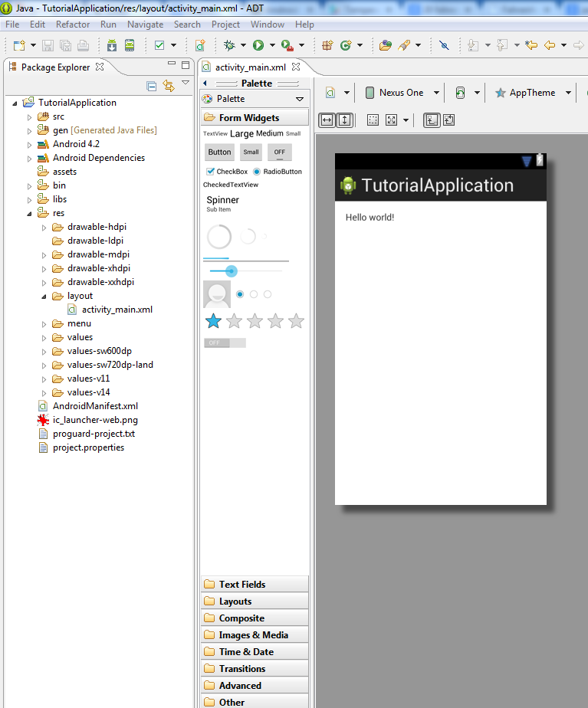Open the Android SDK Manager icon
588x708 pixels.
click(x=112, y=45)
